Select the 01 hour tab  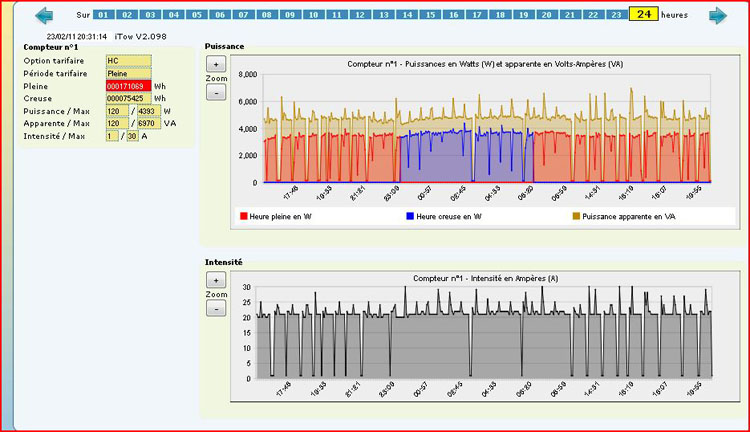pyautogui.click(x=103, y=16)
